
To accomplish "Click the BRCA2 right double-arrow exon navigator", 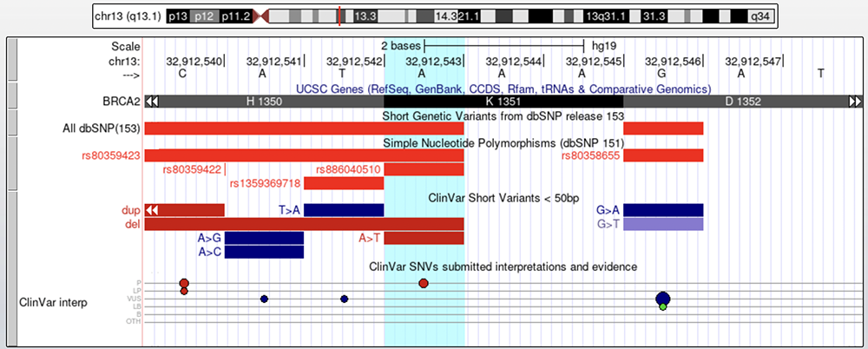I will tap(855, 102).
